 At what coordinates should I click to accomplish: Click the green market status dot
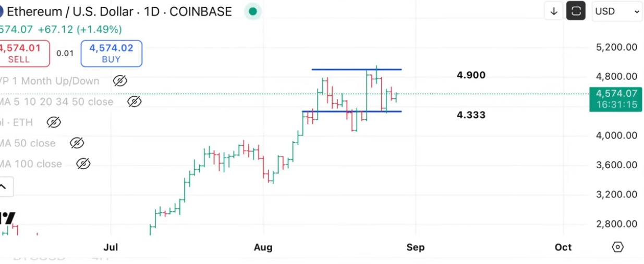pyautogui.click(x=253, y=11)
